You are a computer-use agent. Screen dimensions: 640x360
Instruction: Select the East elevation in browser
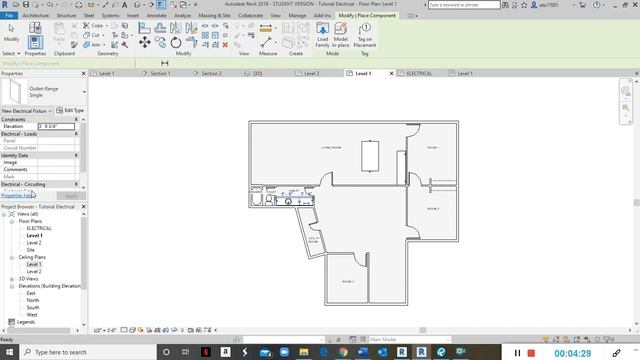[31, 293]
